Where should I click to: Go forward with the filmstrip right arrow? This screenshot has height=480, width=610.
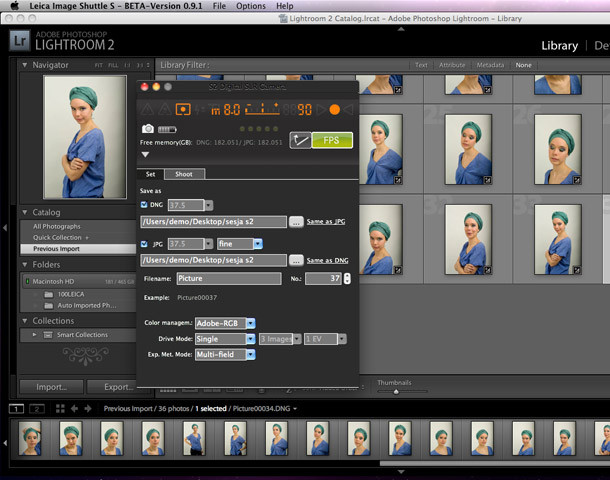tap(88, 408)
